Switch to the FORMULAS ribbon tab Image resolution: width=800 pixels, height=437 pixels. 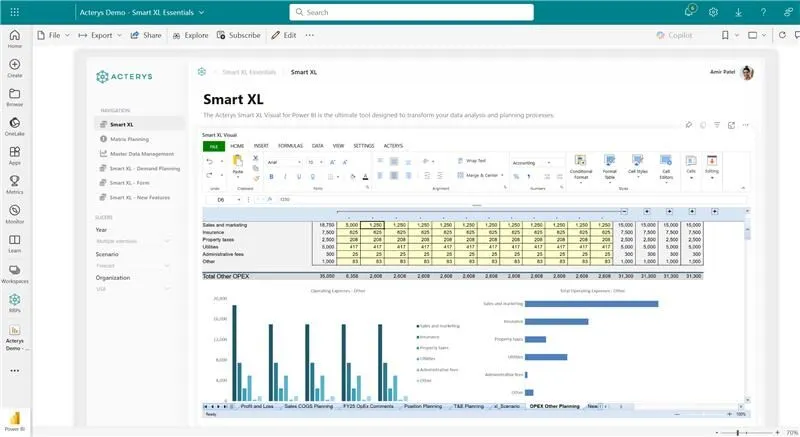pyautogui.click(x=290, y=145)
